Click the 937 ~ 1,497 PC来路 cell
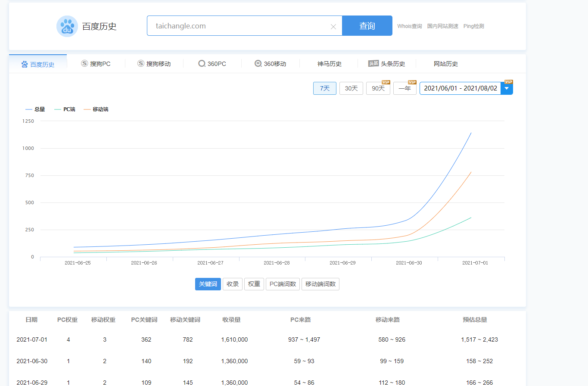588x386 pixels. [x=304, y=339]
